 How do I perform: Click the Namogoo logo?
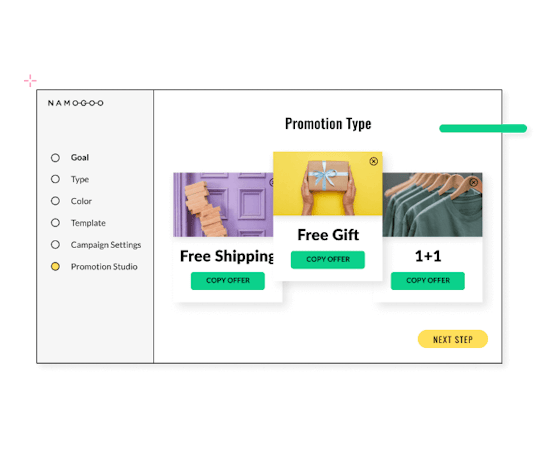pos(75,103)
